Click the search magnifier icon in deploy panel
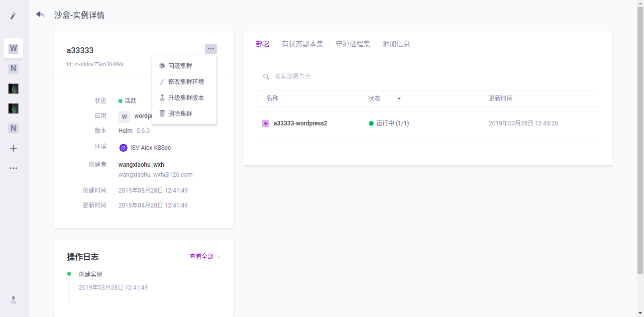The width and height of the screenshot is (644, 317). pos(266,77)
